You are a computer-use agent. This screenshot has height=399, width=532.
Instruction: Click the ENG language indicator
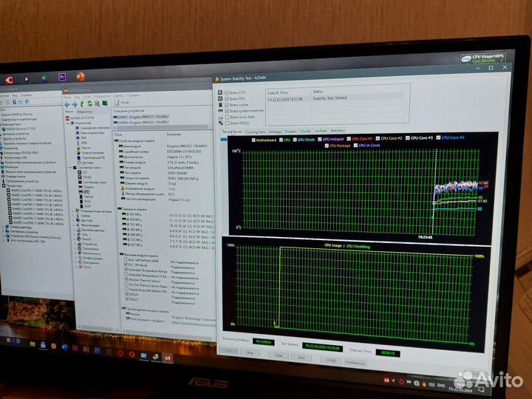pos(440,386)
